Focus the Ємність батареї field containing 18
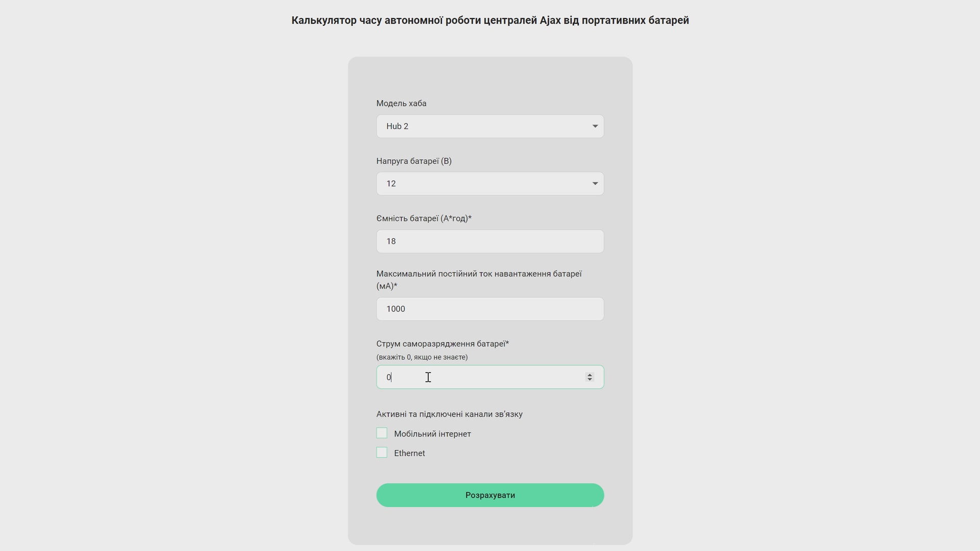Screen dimensions: 980x551 click(x=490, y=241)
